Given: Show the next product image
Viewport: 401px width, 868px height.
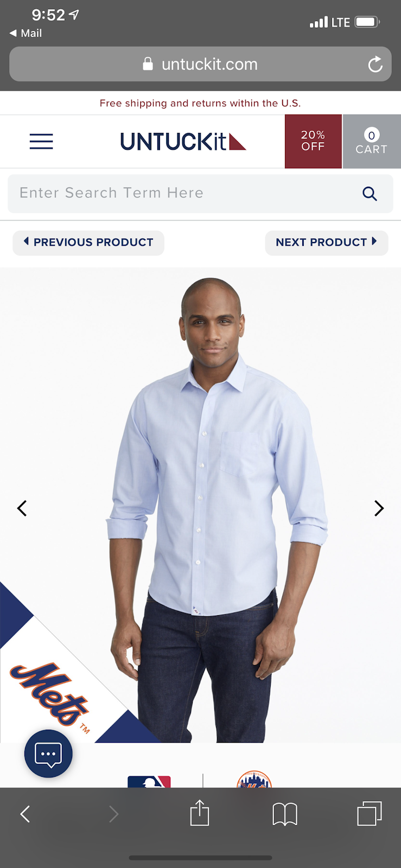Looking at the screenshot, I should (x=379, y=508).
